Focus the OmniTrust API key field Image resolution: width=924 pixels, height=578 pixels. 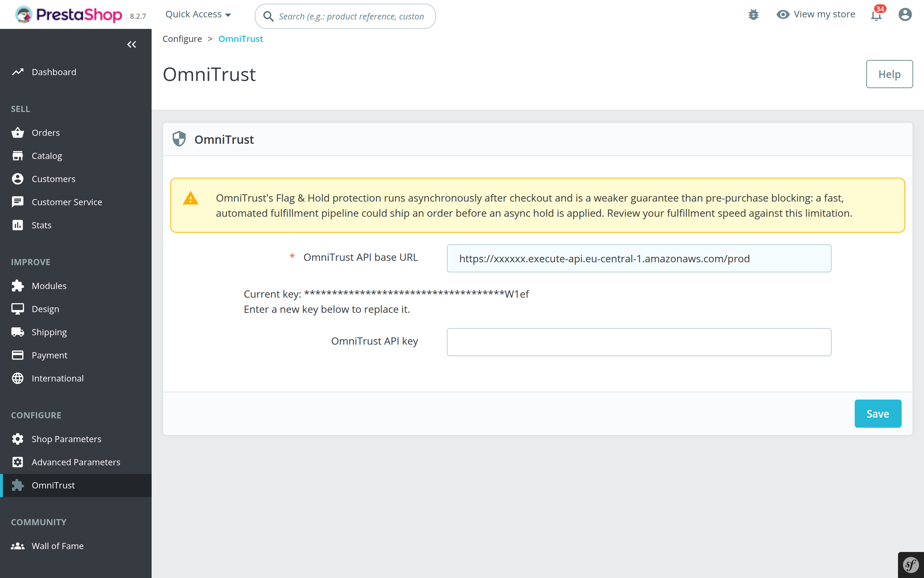639,342
